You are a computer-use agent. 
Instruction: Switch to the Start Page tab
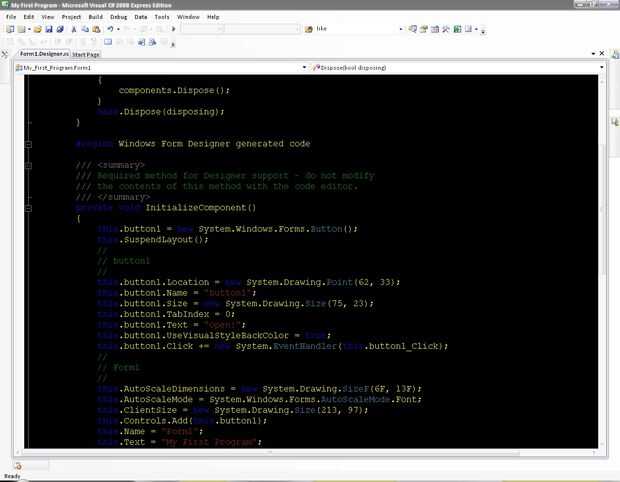point(86,55)
